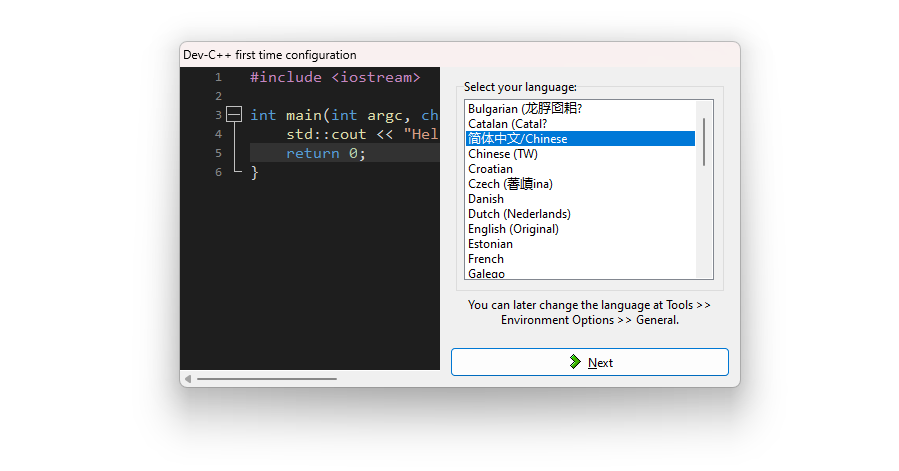Pick French as the language
The height and width of the screenshot is (471, 899).
coord(580,259)
